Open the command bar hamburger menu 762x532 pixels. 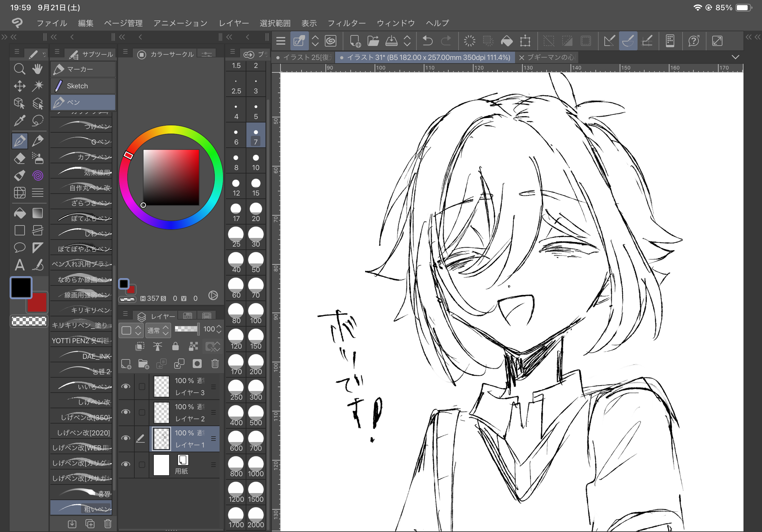pos(281,41)
